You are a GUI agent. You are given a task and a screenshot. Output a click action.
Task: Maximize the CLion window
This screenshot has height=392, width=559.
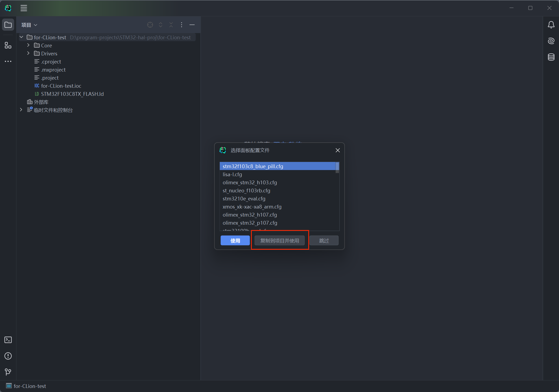pos(530,8)
